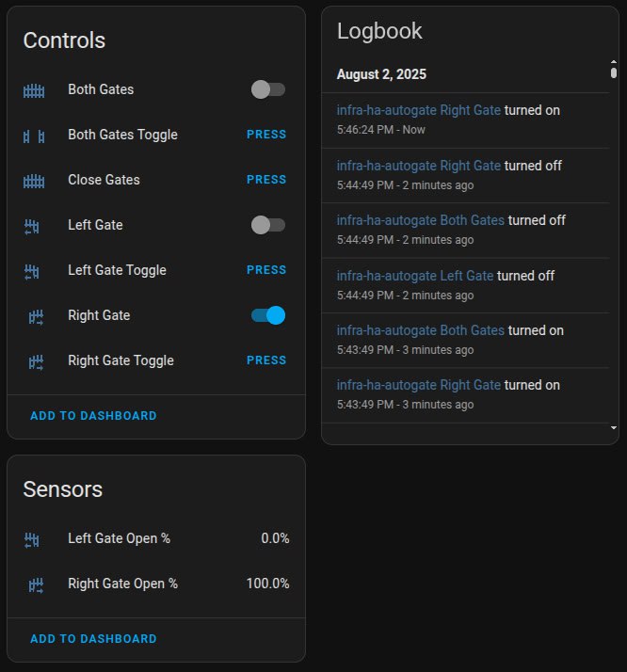This screenshot has height=672, width=627.
Task: Click the logbook scrollbar down arrow
Action: [614, 427]
